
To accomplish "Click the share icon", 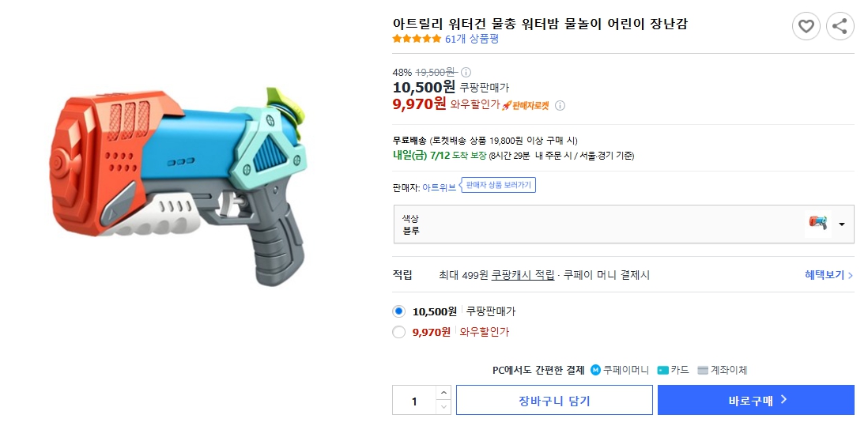I will 840,27.
